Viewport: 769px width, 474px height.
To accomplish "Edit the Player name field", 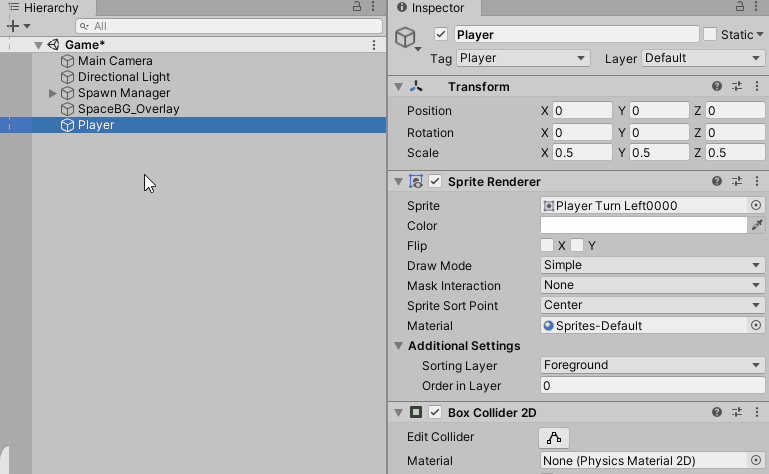I will (x=576, y=34).
